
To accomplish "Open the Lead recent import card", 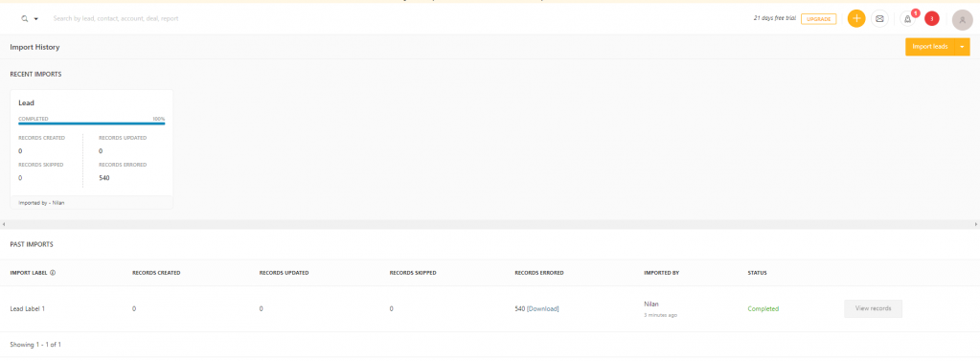I will [91, 148].
